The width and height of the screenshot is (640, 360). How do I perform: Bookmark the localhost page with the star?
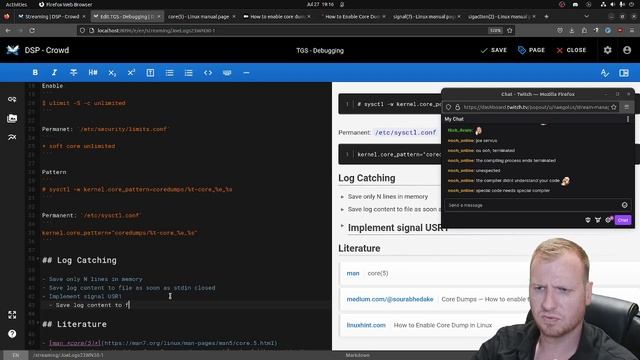point(509,30)
